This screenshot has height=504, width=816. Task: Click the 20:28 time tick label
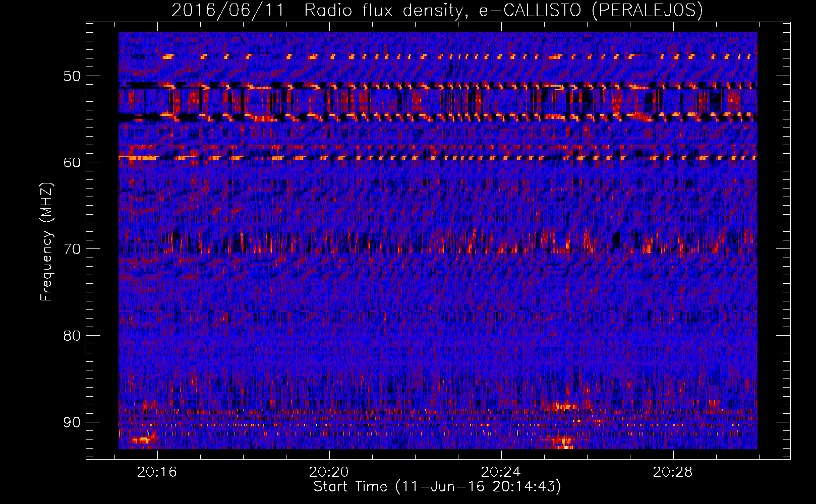coord(673,472)
